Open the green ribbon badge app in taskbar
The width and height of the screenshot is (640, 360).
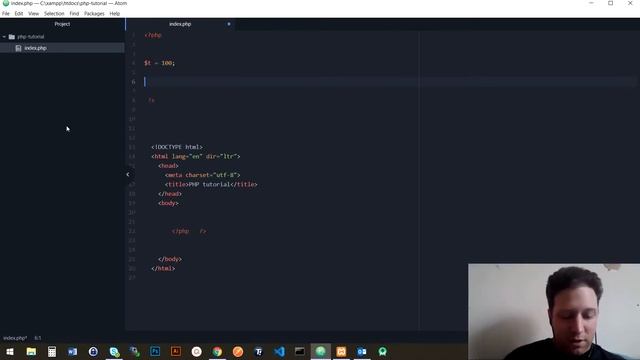(382, 351)
